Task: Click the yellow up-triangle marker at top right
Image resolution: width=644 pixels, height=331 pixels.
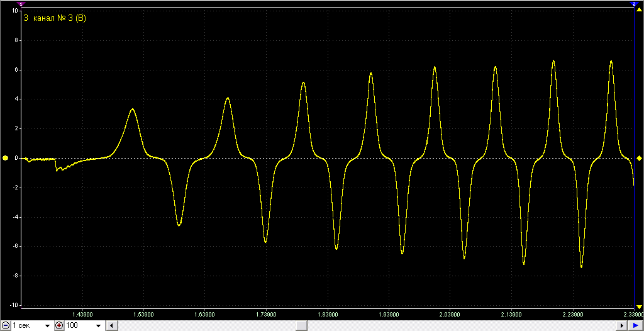Action: [x=639, y=9]
